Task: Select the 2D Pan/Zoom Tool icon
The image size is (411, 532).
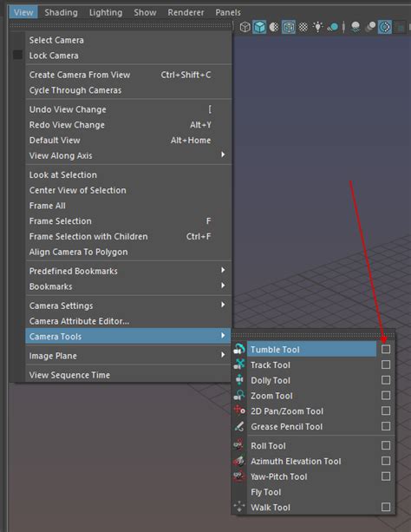Action: pos(239,410)
